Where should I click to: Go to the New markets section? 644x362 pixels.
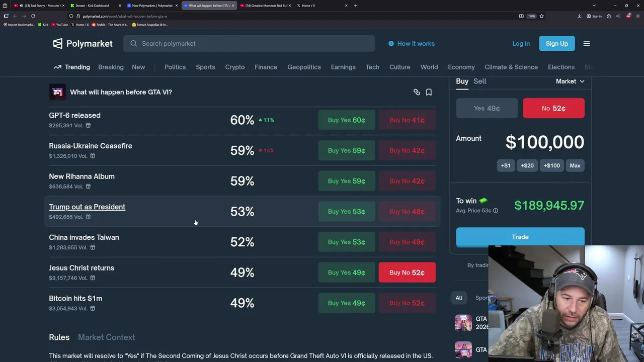pyautogui.click(x=138, y=67)
